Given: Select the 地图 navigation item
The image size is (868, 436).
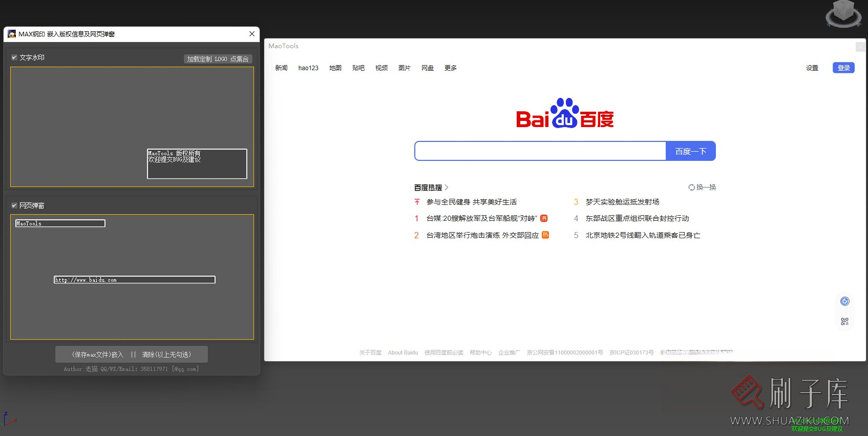Looking at the screenshot, I should click(x=335, y=68).
